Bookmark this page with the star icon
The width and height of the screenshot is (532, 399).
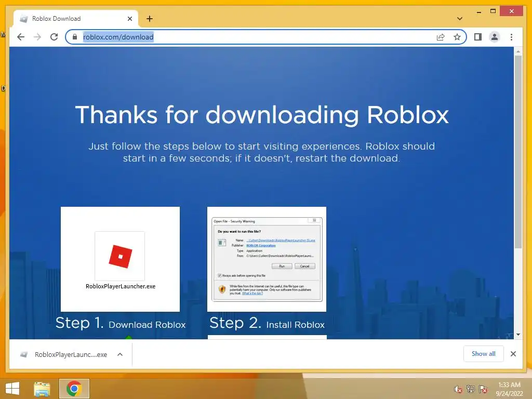click(x=457, y=37)
